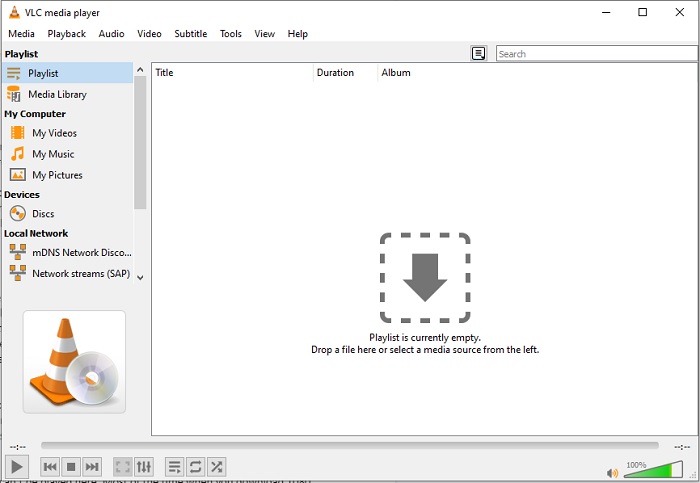
Task: Toggle random shuffle playback
Action: pos(217,467)
